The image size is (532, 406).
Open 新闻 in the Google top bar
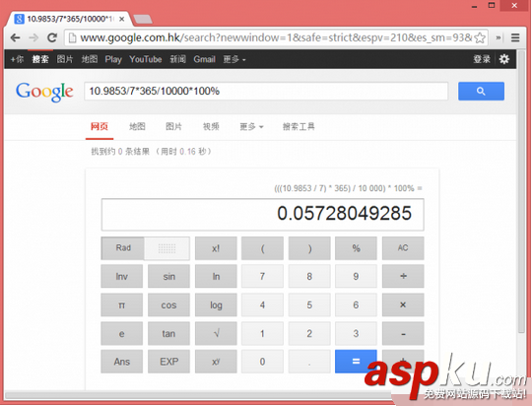click(x=177, y=59)
